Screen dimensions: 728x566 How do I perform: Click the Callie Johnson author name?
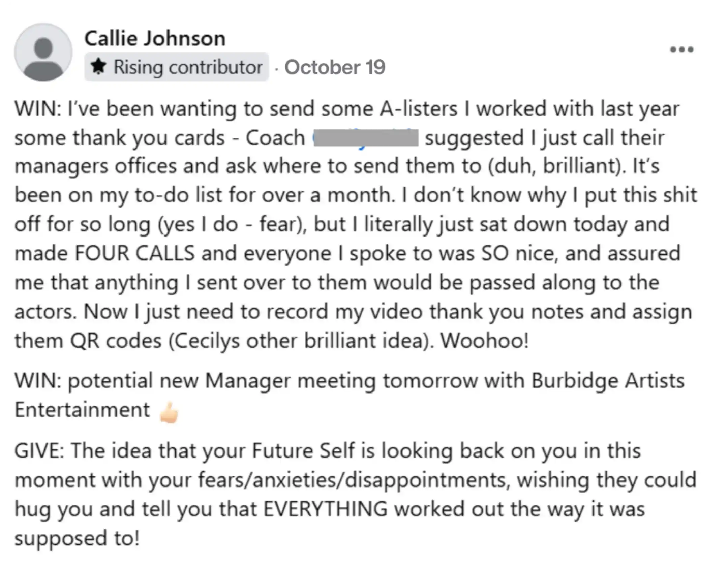155,38
